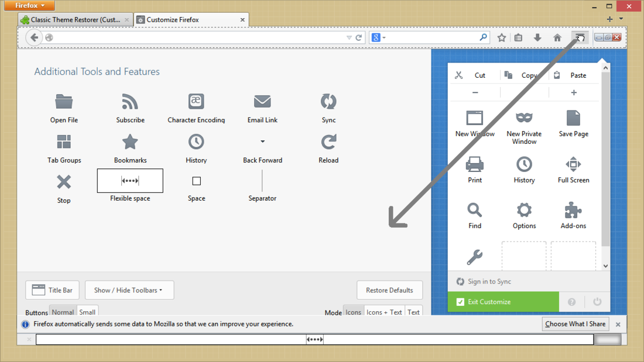Screen dimensions: 644x362
Task: Click Paste in the menu panel
Action: click(574, 75)
